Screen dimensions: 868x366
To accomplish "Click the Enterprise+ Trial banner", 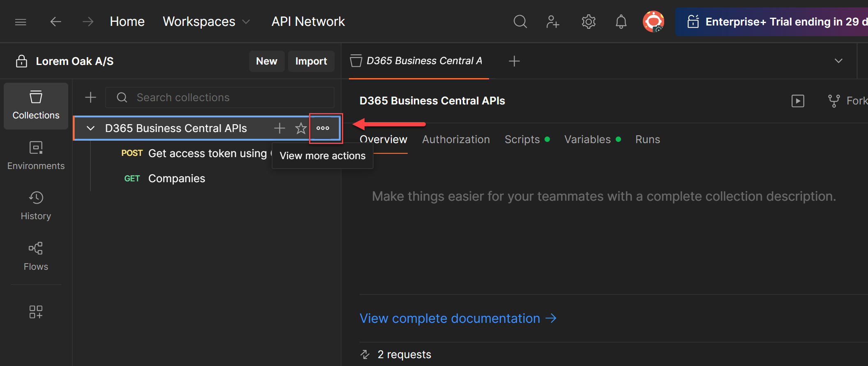I will pyautogui.click(x=773, y=22).
